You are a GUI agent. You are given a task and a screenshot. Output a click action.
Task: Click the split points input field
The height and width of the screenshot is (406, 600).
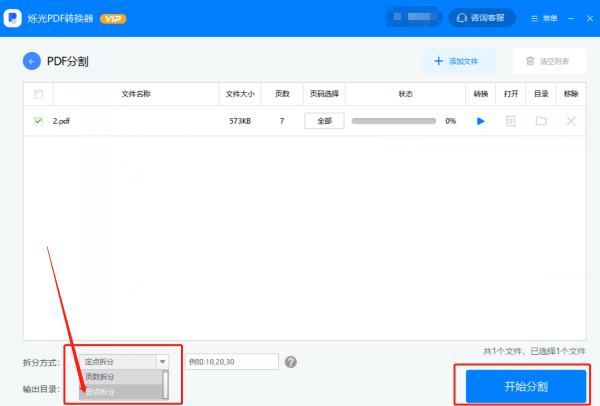click(232, 362)
